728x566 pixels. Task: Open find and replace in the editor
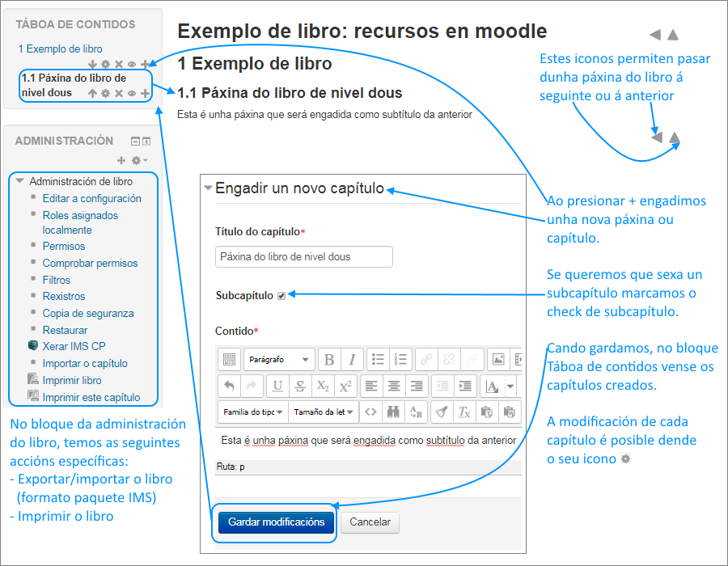coord(392,411)
